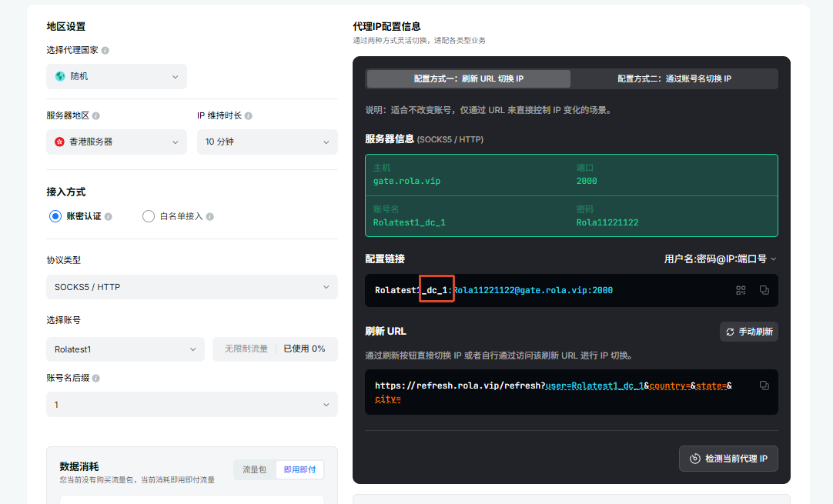
Task: Open the 10 分钟 IP duration dropdown
Action: click(267, 142)
